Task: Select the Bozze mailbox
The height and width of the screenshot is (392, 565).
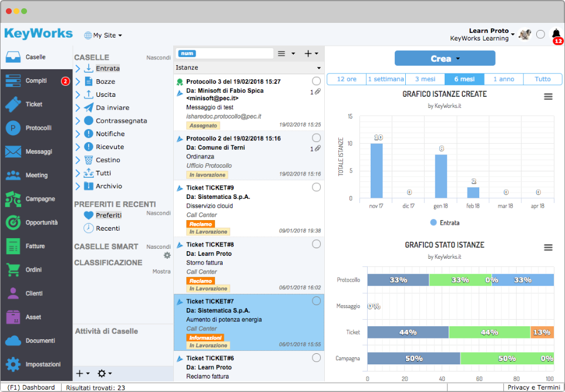Action: point(105,82)
